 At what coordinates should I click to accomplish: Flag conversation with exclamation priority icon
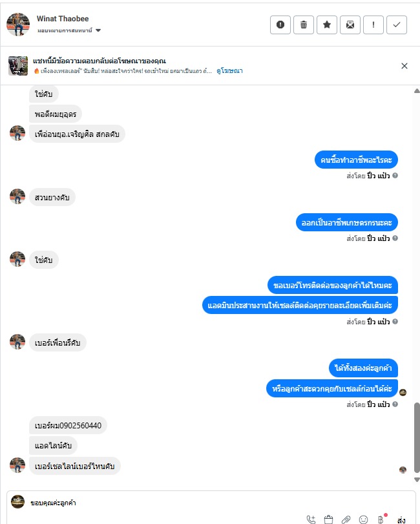click(373, 25)
